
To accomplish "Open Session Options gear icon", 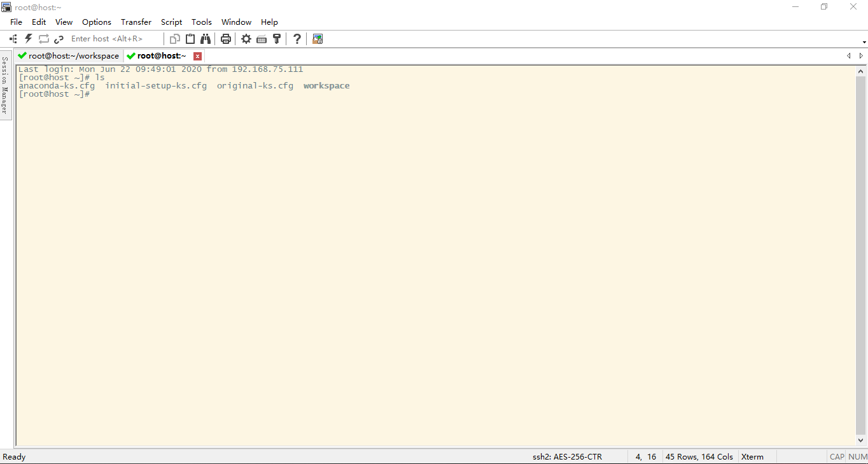I will (246, 39).
